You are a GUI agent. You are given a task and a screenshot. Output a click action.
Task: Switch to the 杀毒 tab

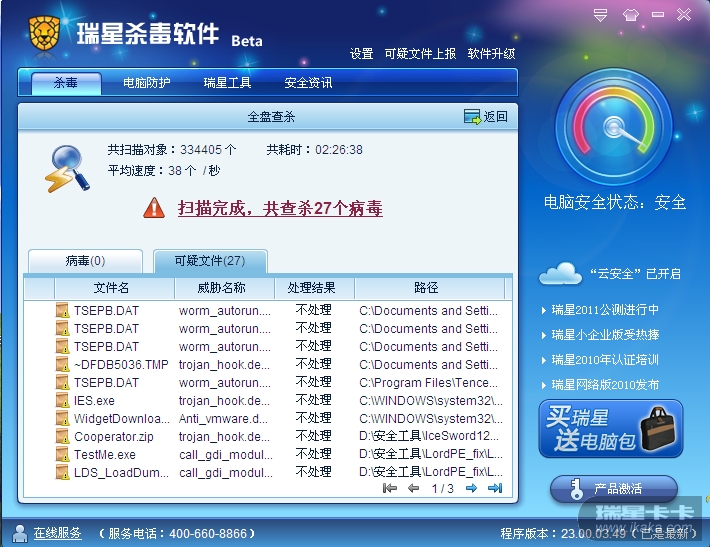point(66,83)
